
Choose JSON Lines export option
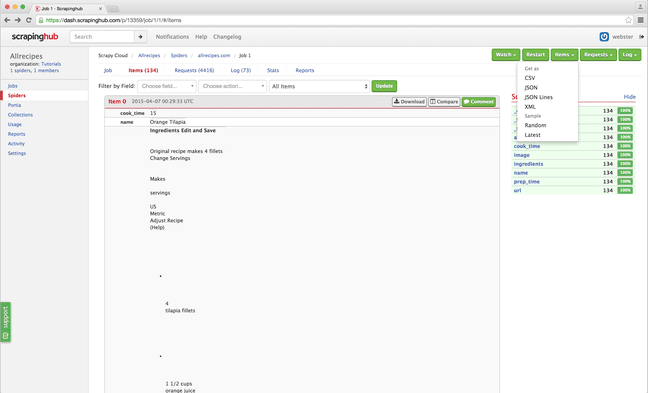[x=538, y=97]
